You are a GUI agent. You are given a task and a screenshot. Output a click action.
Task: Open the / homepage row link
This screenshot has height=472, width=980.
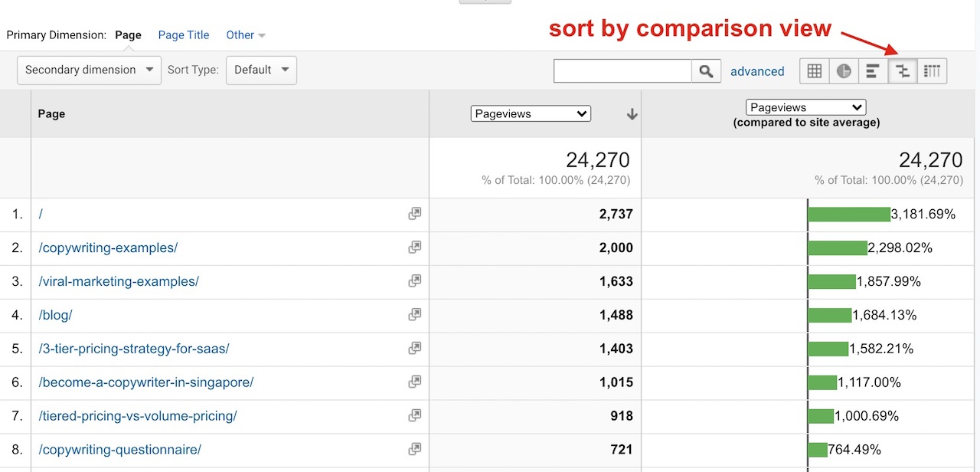41,215
